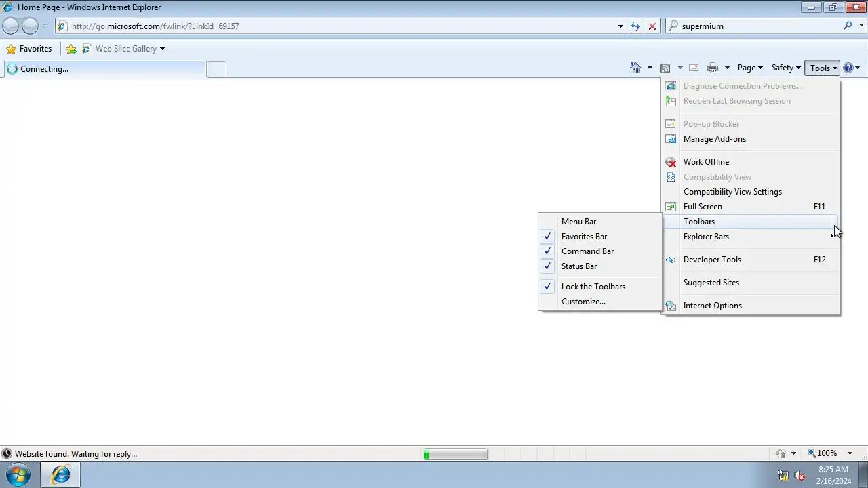Open the Help dropdown arrow

(858, 68)
